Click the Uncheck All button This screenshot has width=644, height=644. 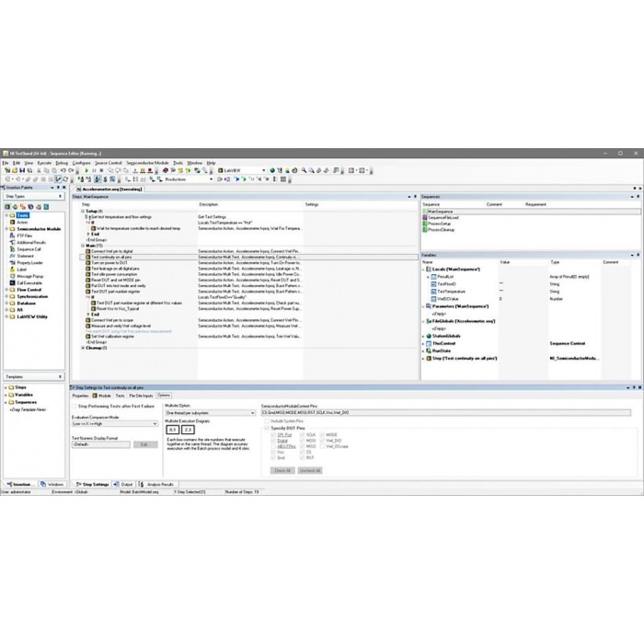pos(310,471)
